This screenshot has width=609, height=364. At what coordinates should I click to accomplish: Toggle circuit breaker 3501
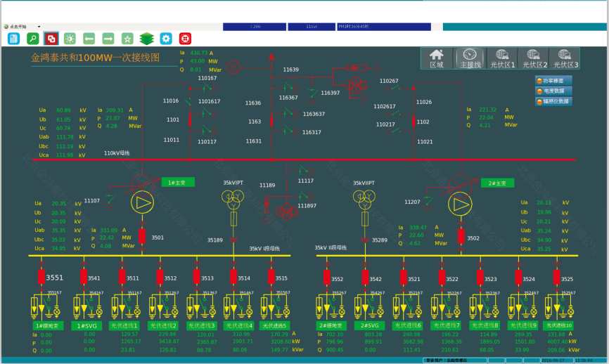141,235
